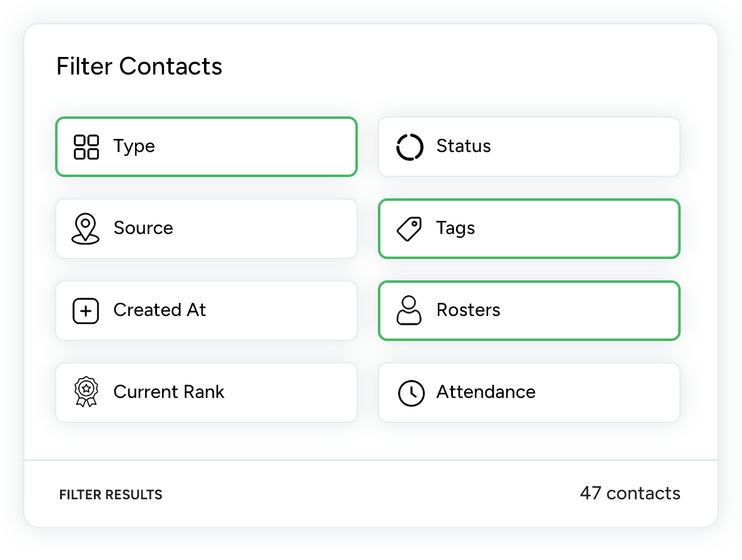Choose the Attendance filter card
Screen dimensions: 742x560
529,393
